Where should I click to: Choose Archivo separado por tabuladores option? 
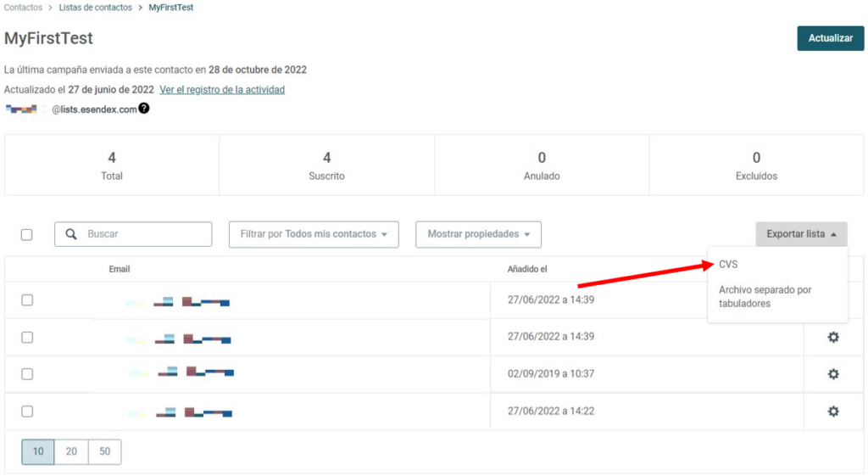[765, 296]
